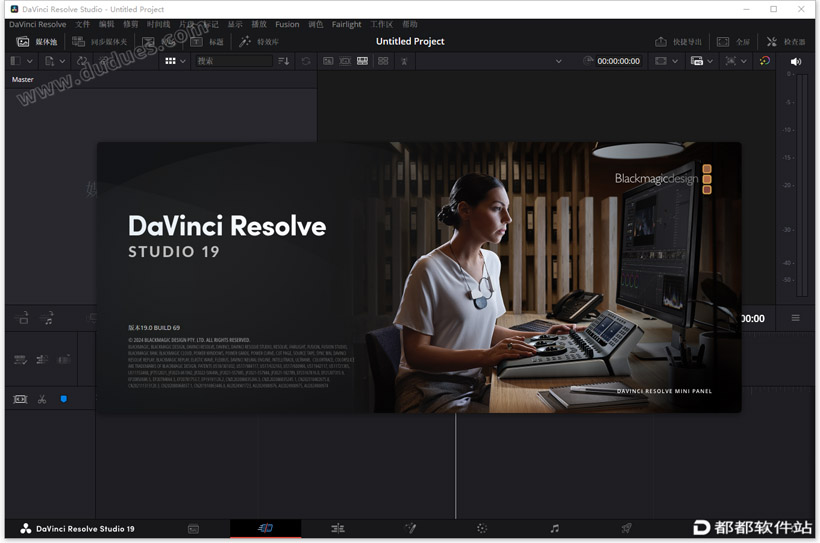Click the trim edit mode icon
The height and width of the screenshot is (543, 820).
click(x=20, y=399)
